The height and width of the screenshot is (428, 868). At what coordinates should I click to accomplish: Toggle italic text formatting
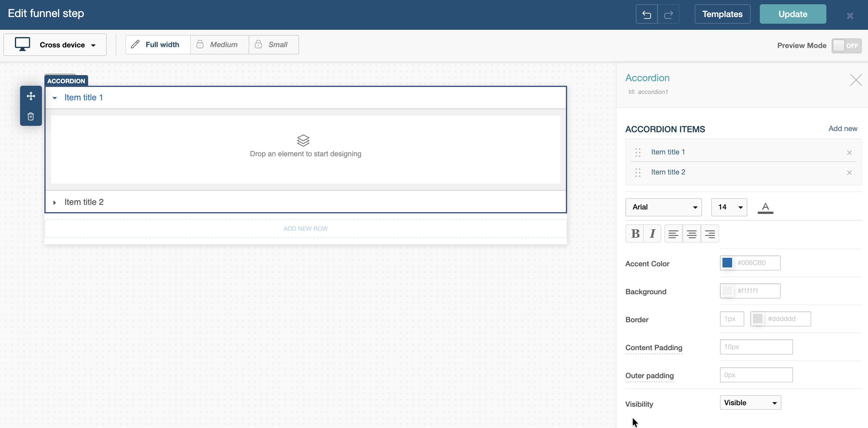tap(652, 233)
